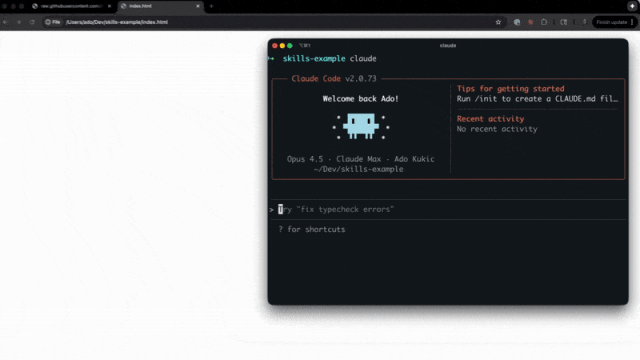Click "? for shortcuts" hint
This screenshot has width=640, height=360.
click(311, 229)
